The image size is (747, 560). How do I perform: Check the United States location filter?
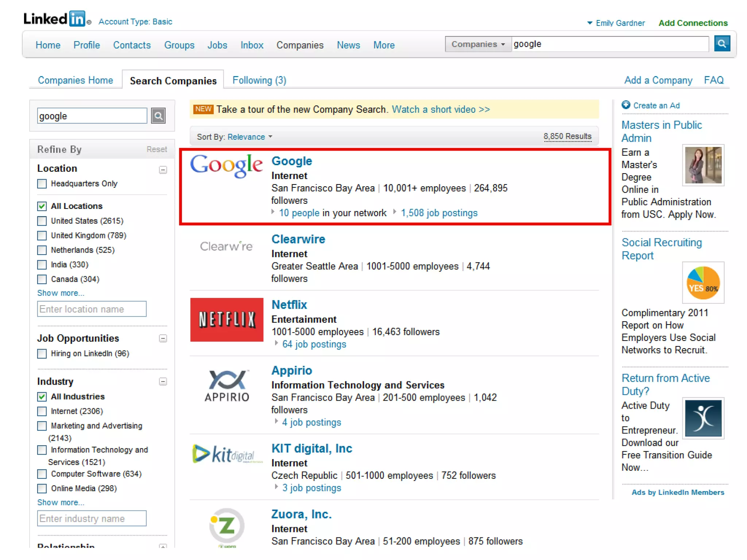(x=42, y=221)
